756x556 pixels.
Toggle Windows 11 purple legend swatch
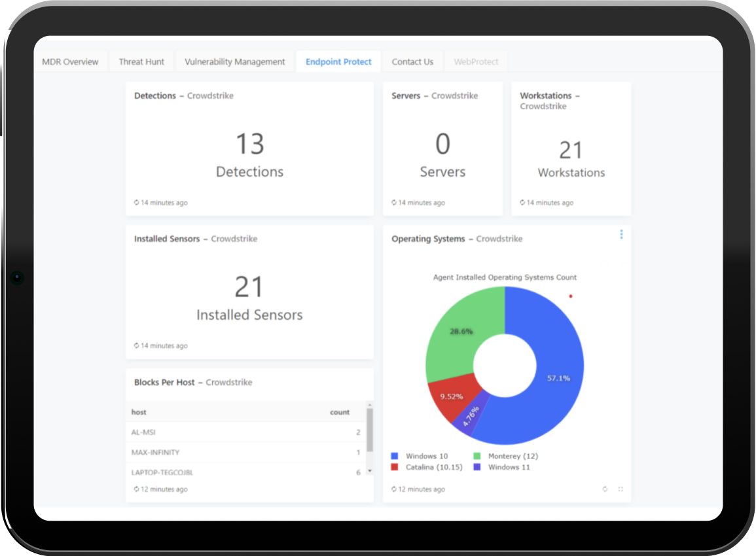(477, 467)
